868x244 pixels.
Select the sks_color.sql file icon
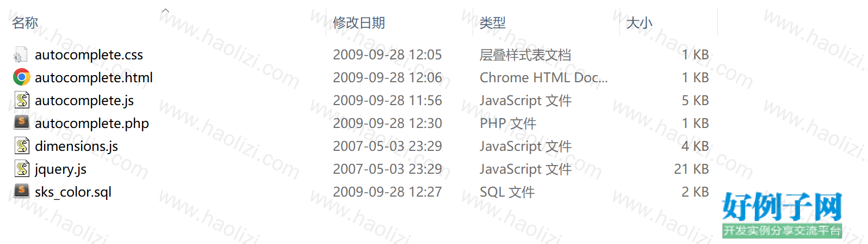[x=21, y=191]
